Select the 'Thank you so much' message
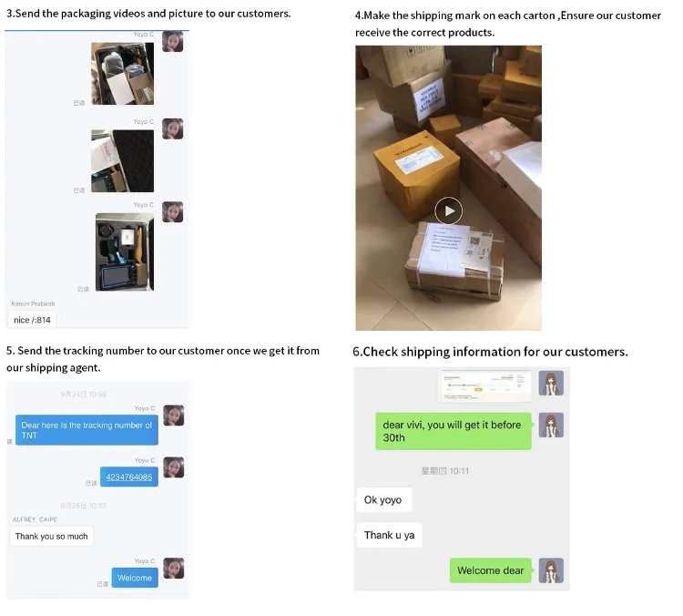683x616 pixels. click(51, 536)
